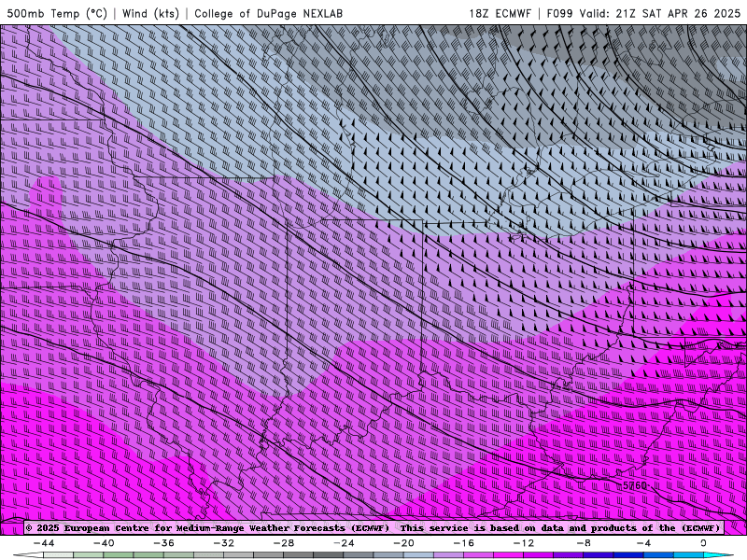This screenshot has height=560, width=747.
Task: Click the '-8' colorbar label
Action: (x=585, y=543)
